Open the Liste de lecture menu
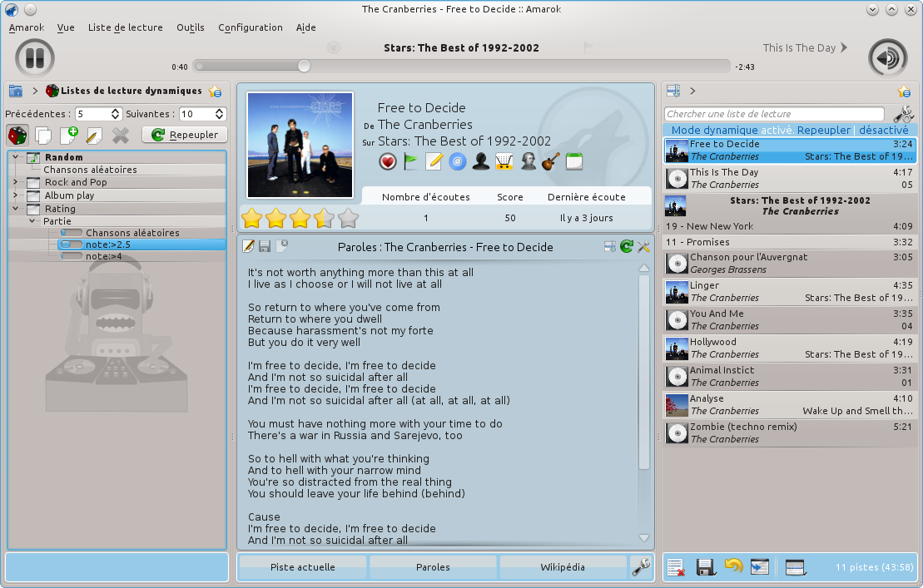923x588 pixels. tap(126, 27)
